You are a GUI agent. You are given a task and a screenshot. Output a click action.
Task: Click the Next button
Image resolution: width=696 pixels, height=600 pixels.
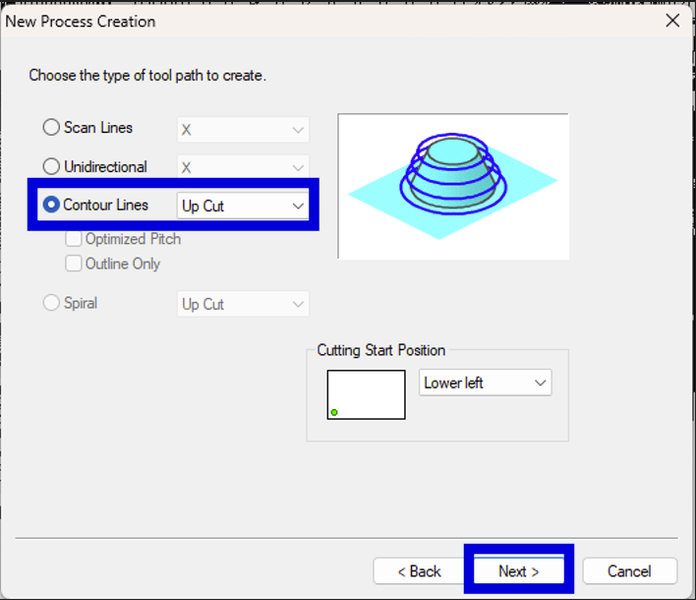tap(518, 571)
